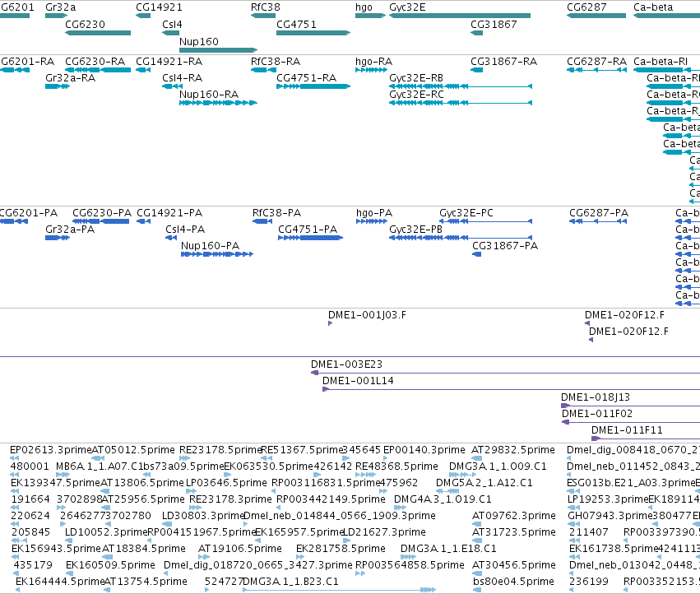Screen dimensions: 700x594
Task: Click the AT30456.5prime EST label
Action: tap(514, 565)
